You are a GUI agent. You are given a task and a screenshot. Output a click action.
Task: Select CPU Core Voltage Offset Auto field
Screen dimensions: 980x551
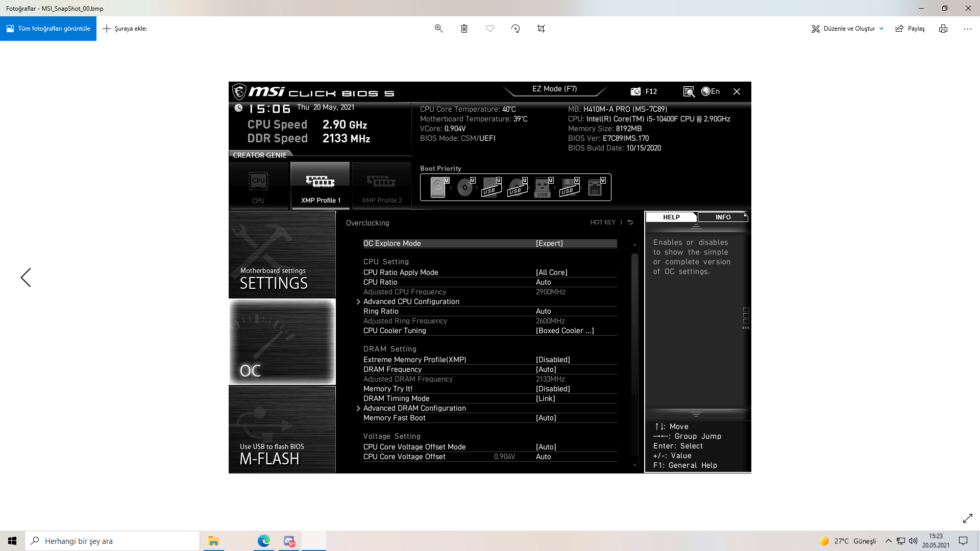490,457
